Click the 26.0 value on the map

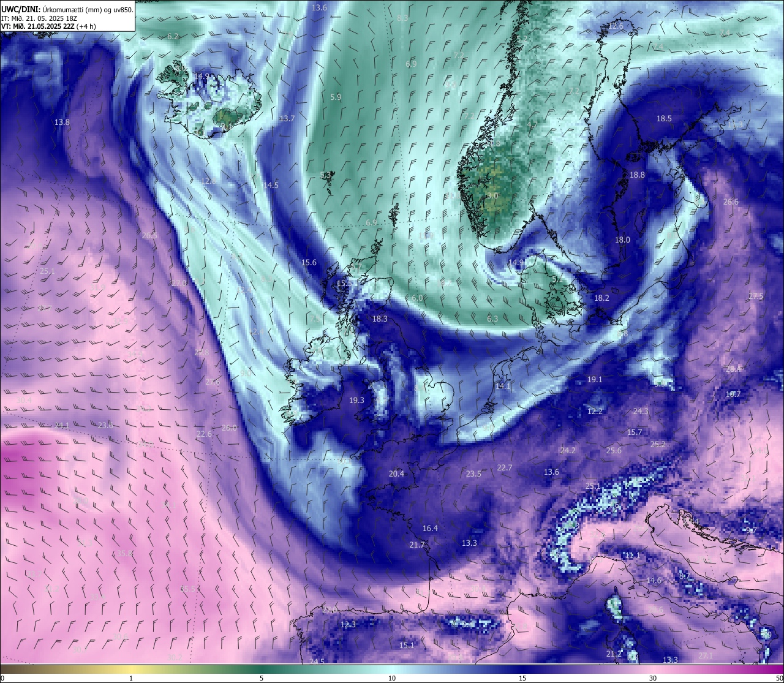[228, 428]
